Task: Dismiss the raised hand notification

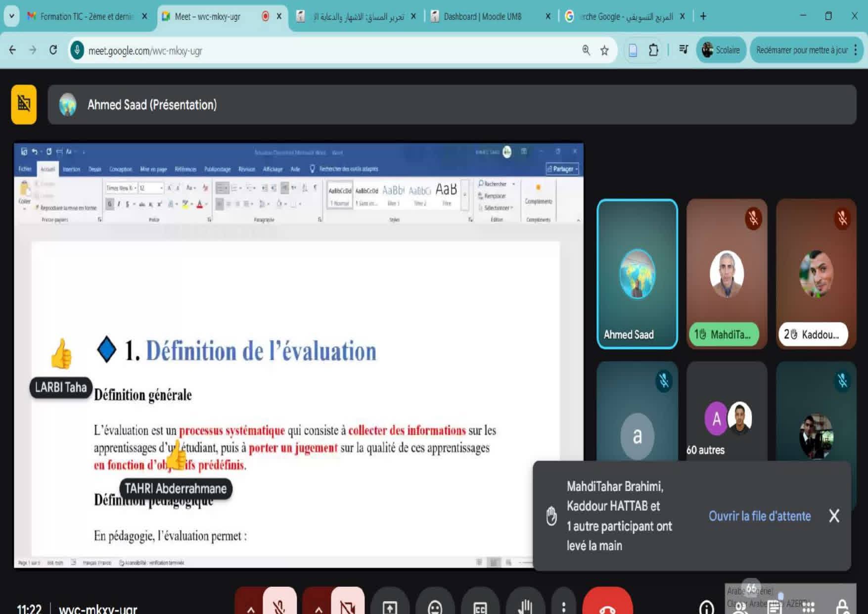Action: 834,516
